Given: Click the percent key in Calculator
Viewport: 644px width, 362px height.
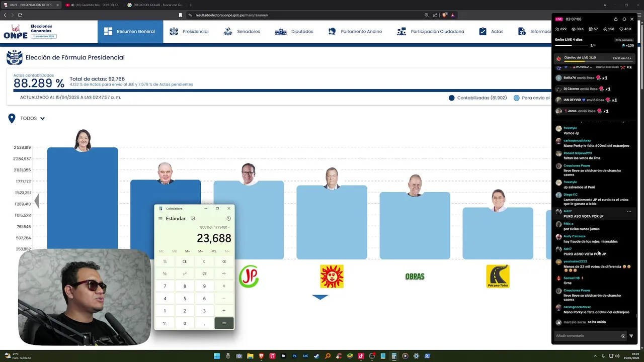Looking at the screenshot, I should coord(165,261).
